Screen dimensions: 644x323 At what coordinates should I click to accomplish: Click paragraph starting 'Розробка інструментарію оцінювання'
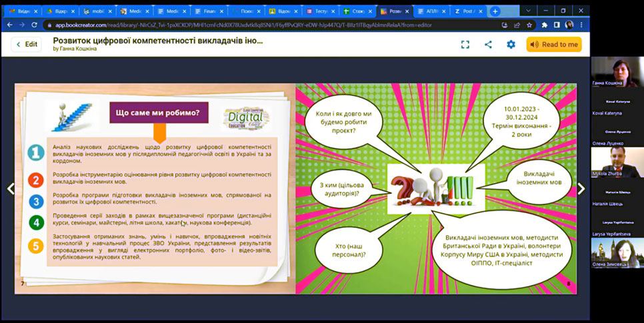[x=162, y=178]
